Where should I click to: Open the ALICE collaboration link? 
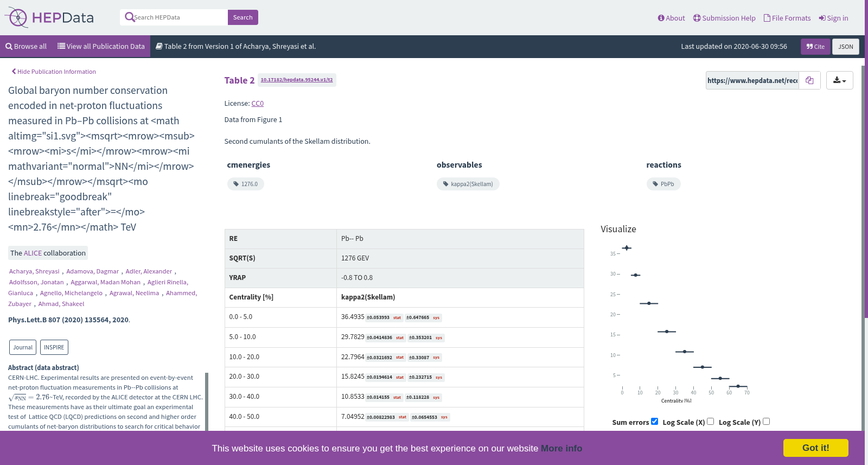(33, 253)
